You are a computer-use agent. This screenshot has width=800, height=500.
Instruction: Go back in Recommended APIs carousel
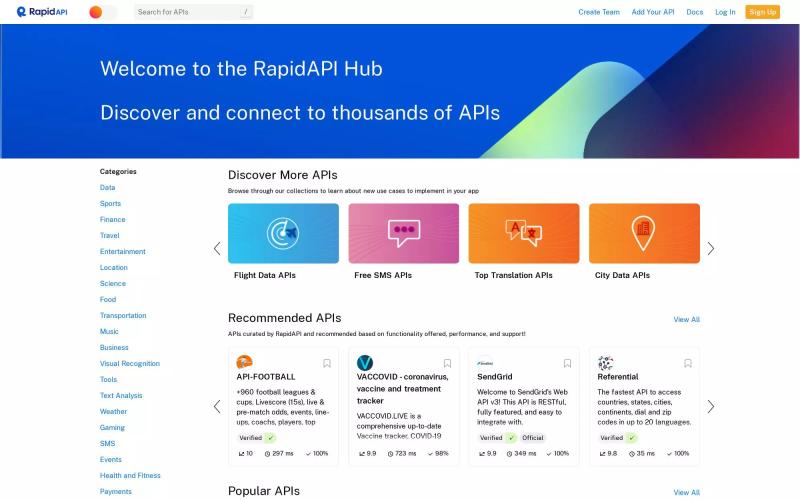[x=217, y=407]
